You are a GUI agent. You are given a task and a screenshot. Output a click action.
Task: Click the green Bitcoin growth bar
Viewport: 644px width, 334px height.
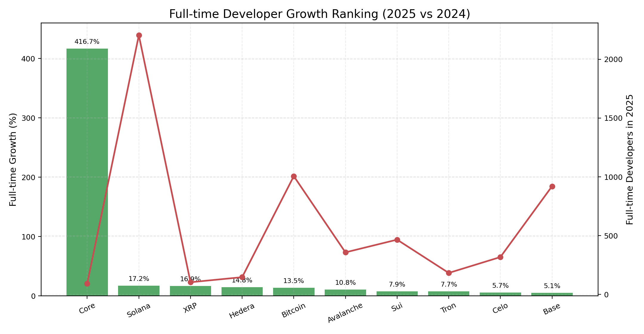(x=294, y=292)
